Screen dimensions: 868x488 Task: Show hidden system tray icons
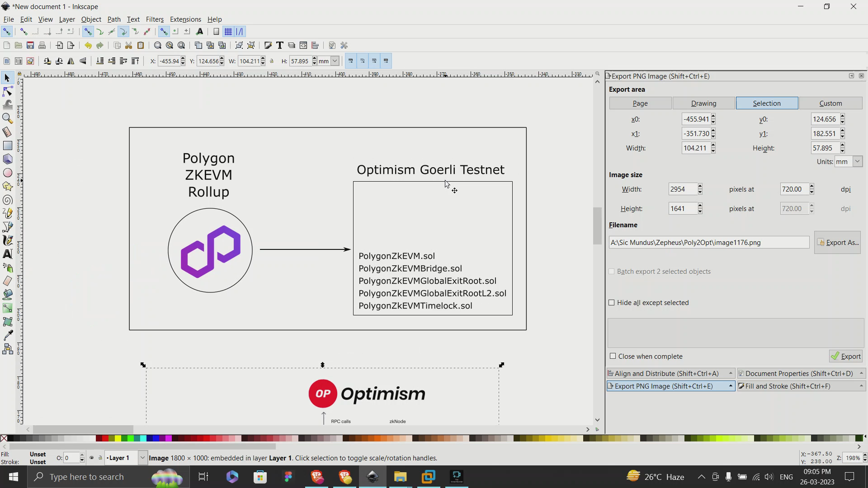pyautogui.click(x=701, y=477)
